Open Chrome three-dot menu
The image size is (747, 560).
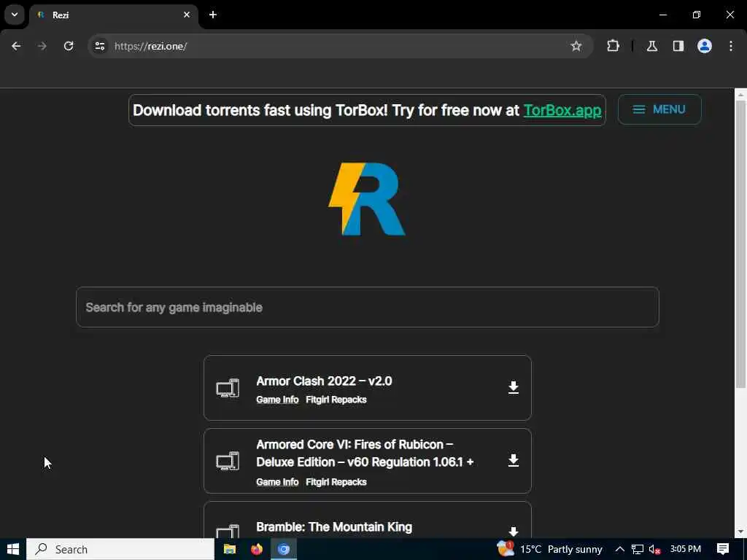tap(731, 46)
